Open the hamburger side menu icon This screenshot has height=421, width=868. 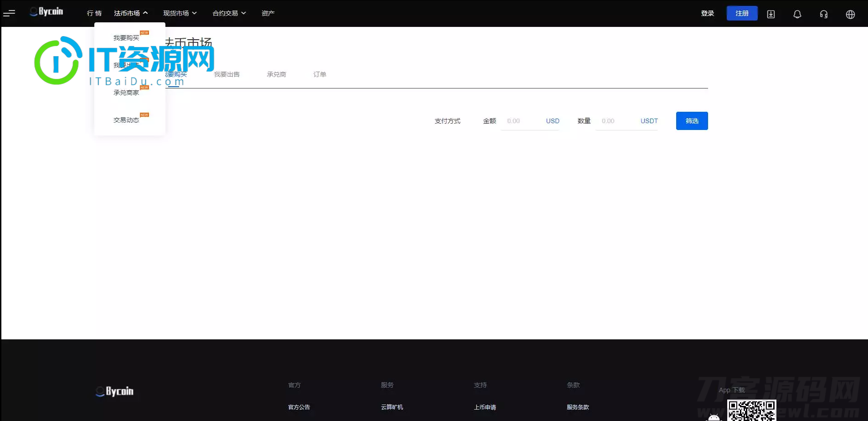click(x=9, y=13)
